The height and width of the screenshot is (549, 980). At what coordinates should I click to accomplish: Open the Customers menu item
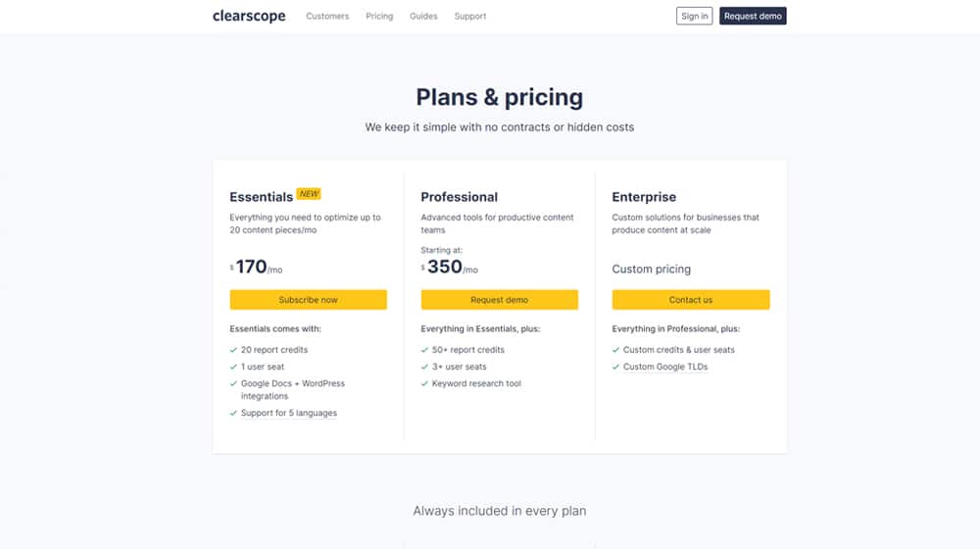(327, 17)
